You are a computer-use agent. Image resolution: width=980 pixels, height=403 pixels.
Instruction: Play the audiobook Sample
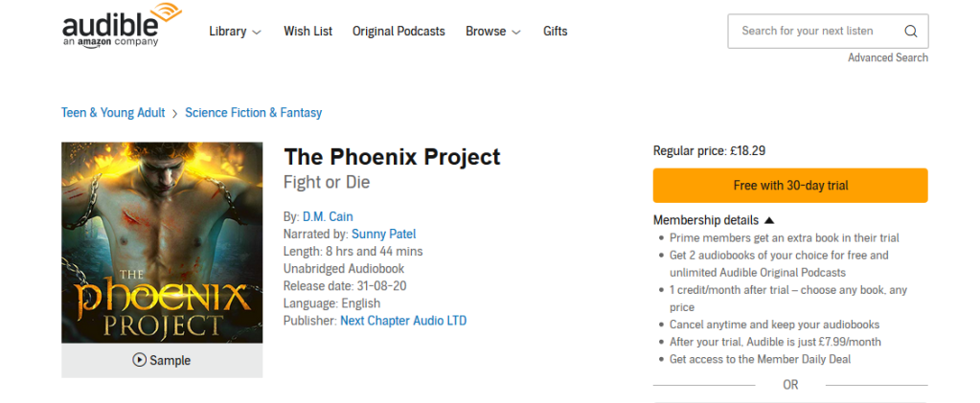tap(162, 361)
